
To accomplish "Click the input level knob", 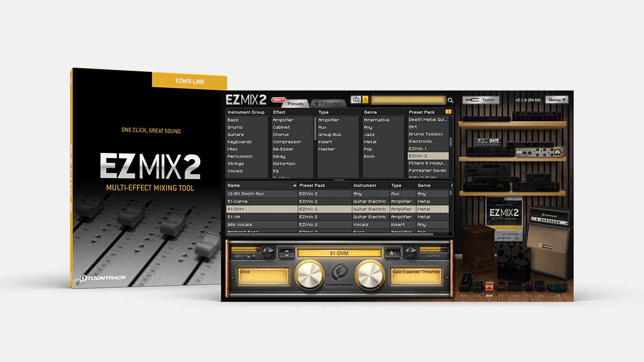I will pos(268,252).
